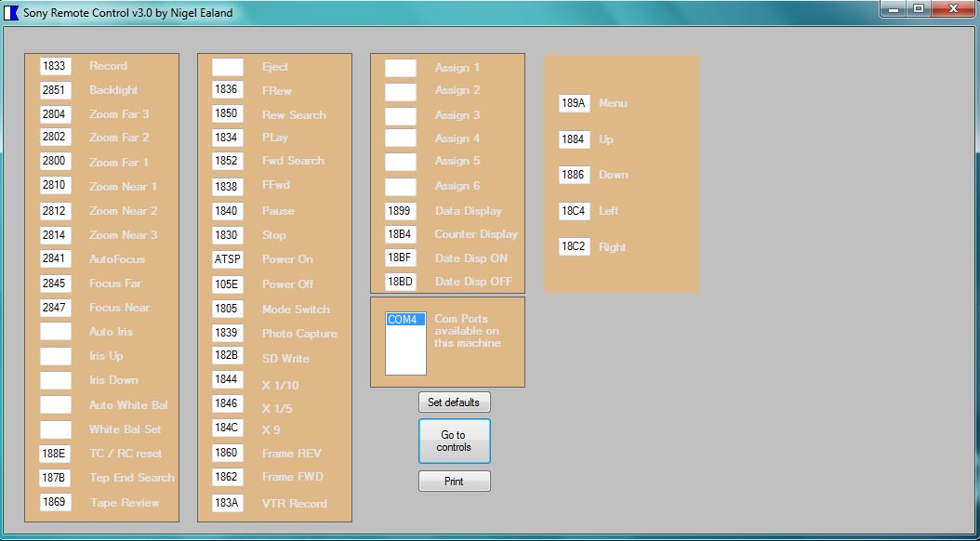Select COM4 in the Com Ports list
The height and width of the screenshot is (541, 980).
click(405, 320)
